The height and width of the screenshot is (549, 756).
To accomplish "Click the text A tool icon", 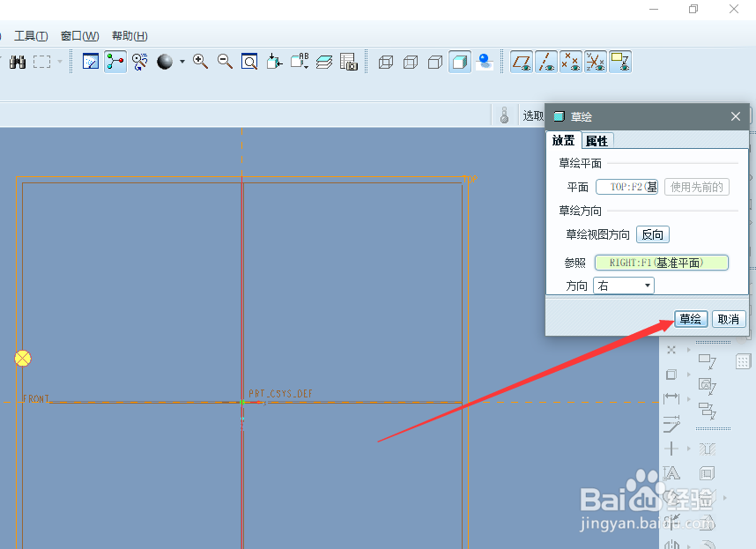I will coord(671,473).
